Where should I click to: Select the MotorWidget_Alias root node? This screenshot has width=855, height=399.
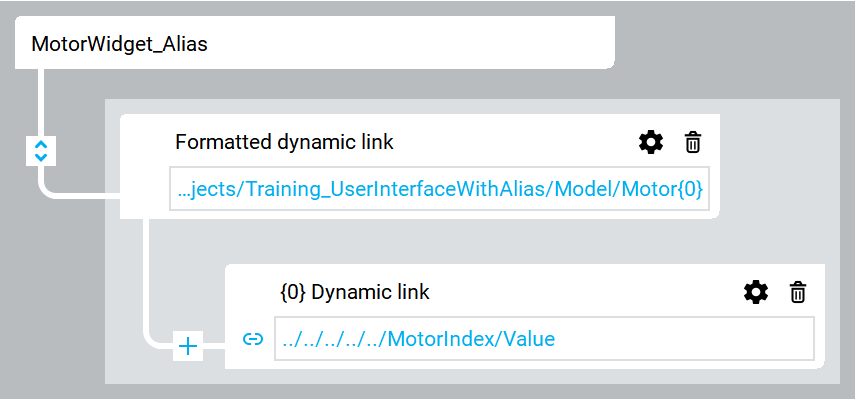click(x=315, y=43)
